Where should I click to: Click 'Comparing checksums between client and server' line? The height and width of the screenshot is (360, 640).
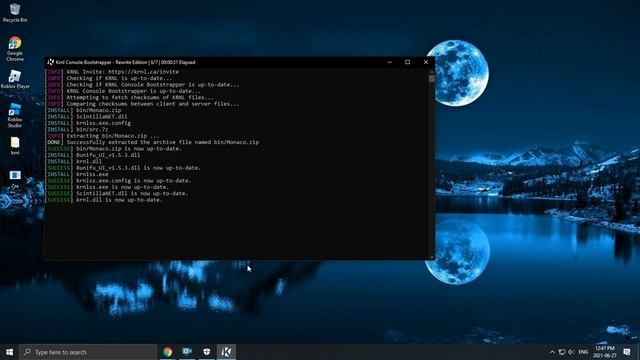pos(142,104)
